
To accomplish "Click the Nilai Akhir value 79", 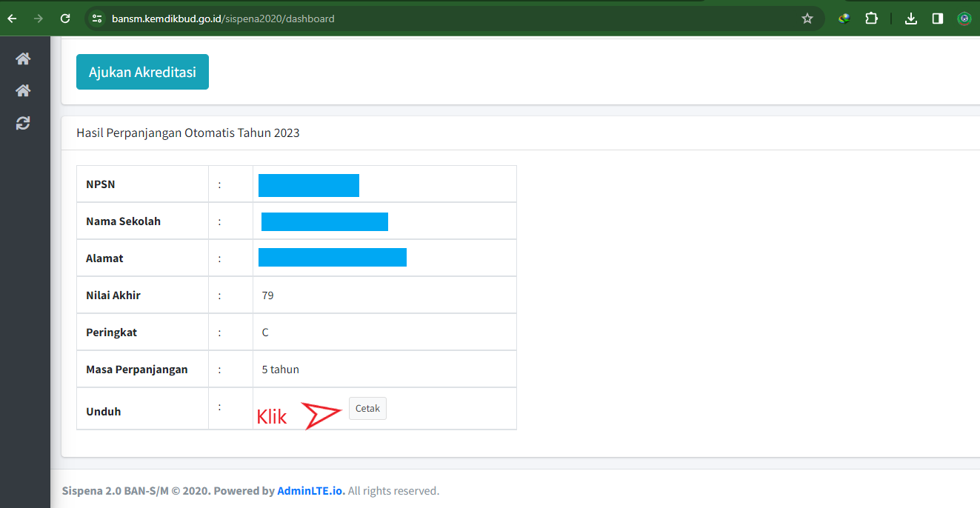I will tap(267, 295).
